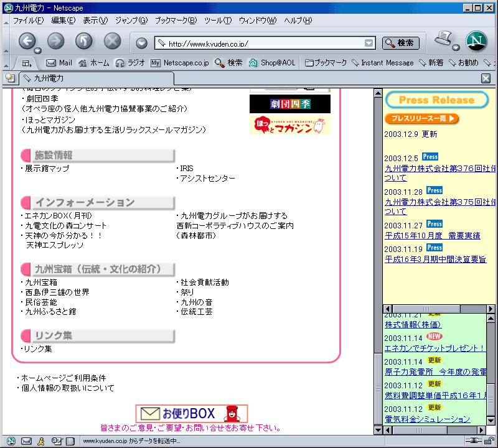This screenshot has width=498, height=448.
Task: Open the 個人情報の取扱いについて link
Action: (x=68, y=388)
